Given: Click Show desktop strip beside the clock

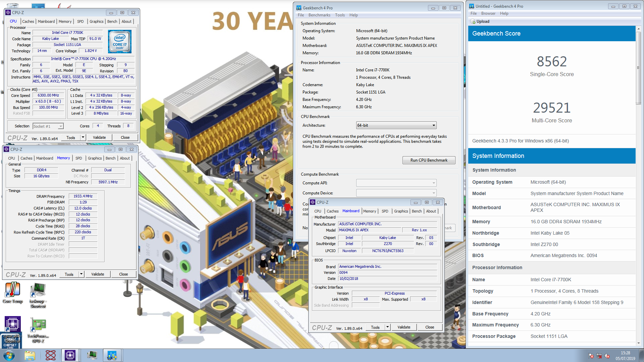Looking at the screenshot, I should [642, 356].
